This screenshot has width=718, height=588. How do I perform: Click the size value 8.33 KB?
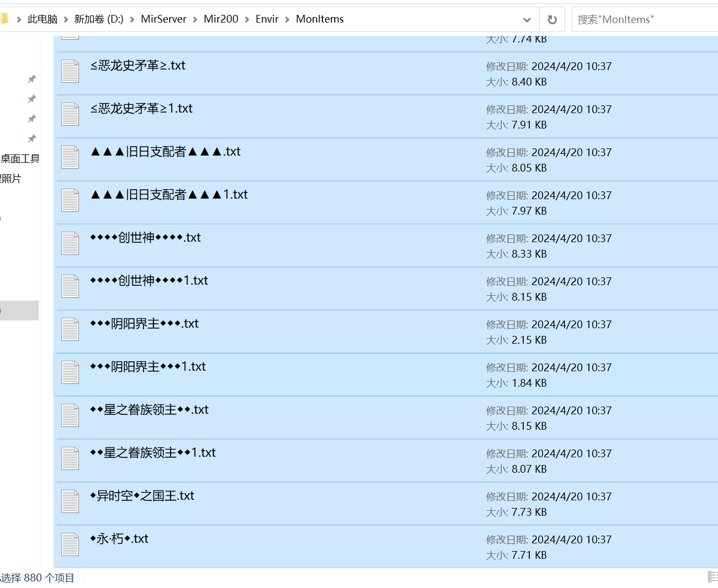pos(529,254)
